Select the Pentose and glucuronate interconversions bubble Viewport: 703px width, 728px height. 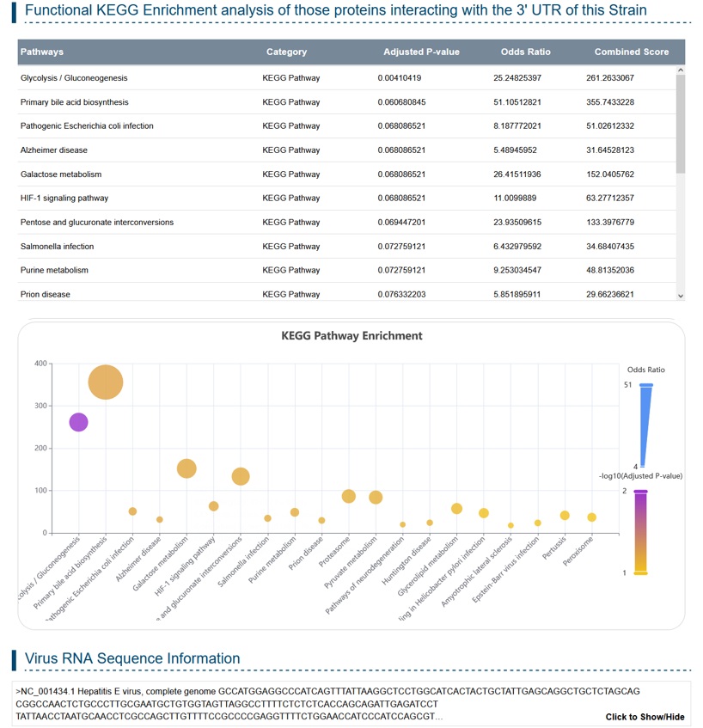click(x=241, y=476)
